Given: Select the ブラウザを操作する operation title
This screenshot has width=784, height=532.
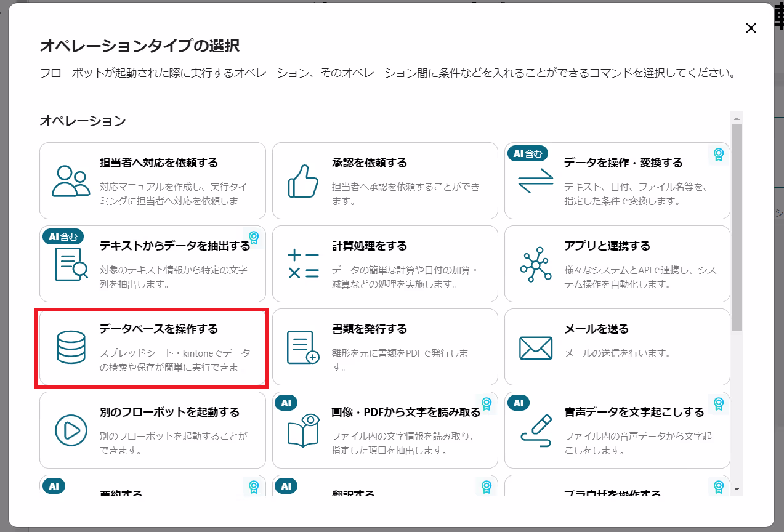Looking at the screenshot, I should point(612,493).
